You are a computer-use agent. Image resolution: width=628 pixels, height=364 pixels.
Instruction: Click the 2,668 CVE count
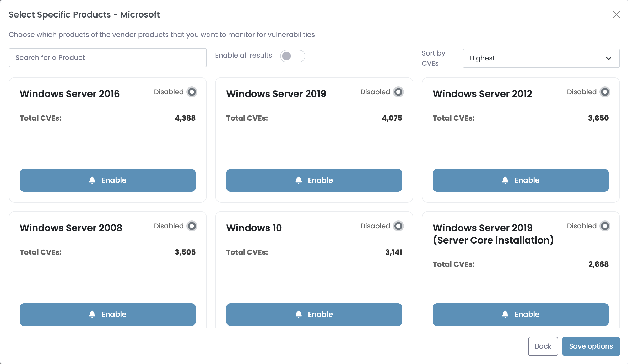599,264
